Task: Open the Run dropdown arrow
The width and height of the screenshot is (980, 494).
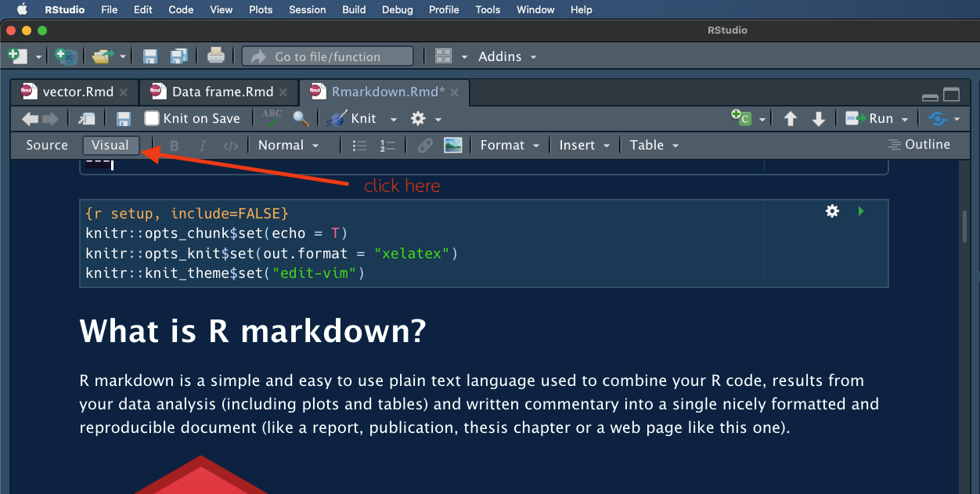Action: coord(905,118)
